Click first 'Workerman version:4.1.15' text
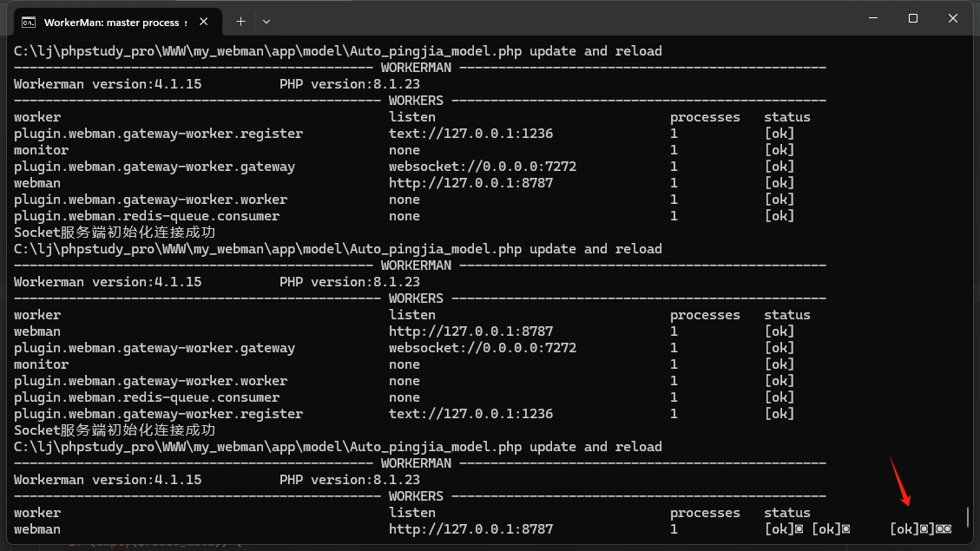The width and height of the screenshot is (980, 551). coord(108,84)
